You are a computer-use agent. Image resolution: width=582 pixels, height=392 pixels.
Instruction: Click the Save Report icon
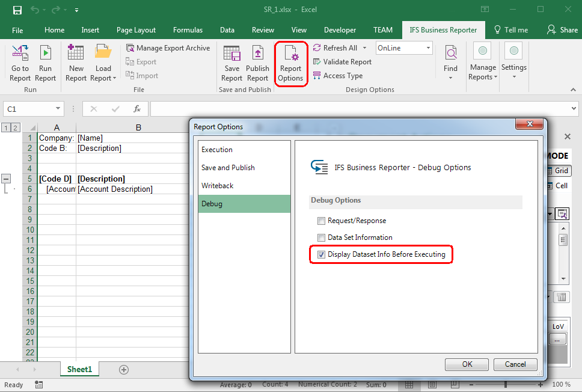(231, 54)
